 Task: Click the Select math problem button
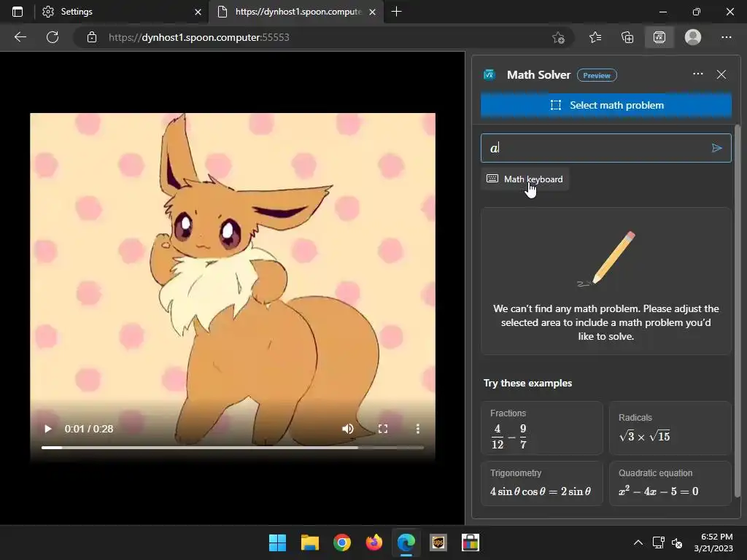[x=605, y=105]
